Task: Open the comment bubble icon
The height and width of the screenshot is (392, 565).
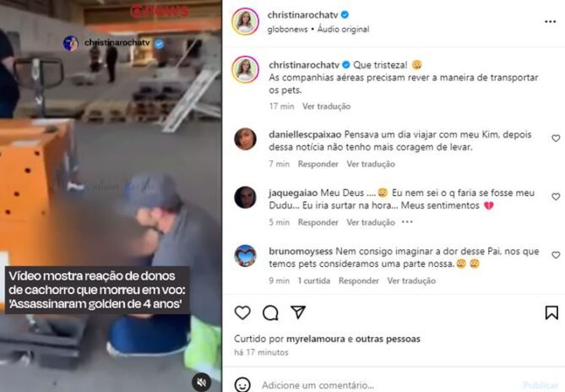Action: pos(270,313)
